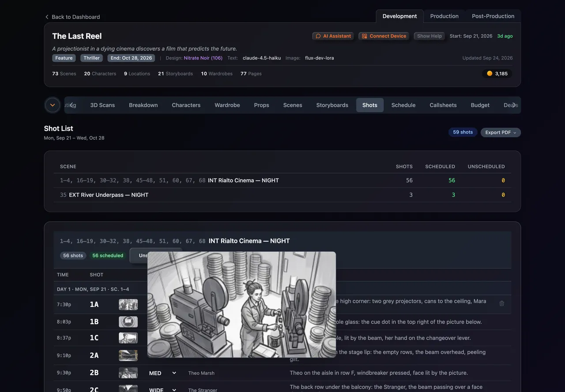Screen dimensions: 565x392
Task: Open storyboard thumbnail for shot 1A
Action: coord(128,304)
